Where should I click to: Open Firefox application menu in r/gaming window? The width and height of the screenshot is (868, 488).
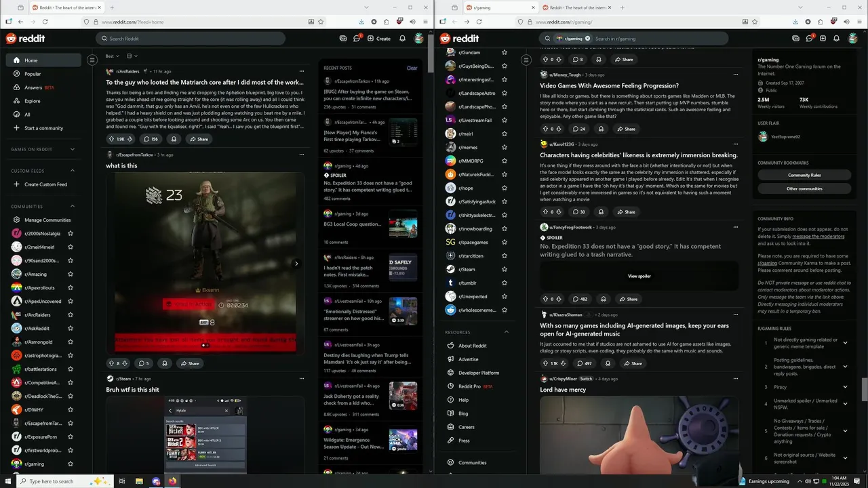[x=859, y=22]
